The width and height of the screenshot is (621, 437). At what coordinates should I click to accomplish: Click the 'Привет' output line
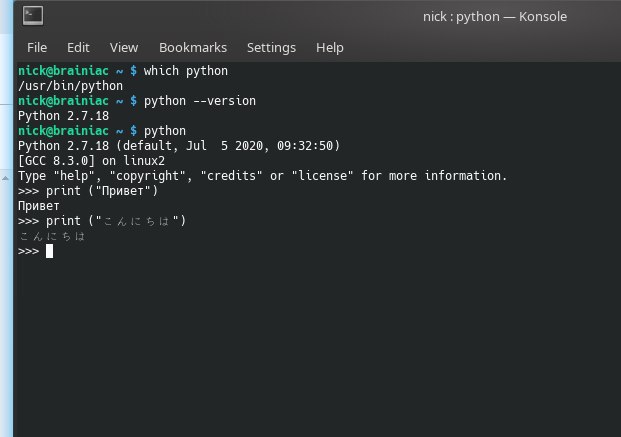pyautogui.click(x=38, y=206)
